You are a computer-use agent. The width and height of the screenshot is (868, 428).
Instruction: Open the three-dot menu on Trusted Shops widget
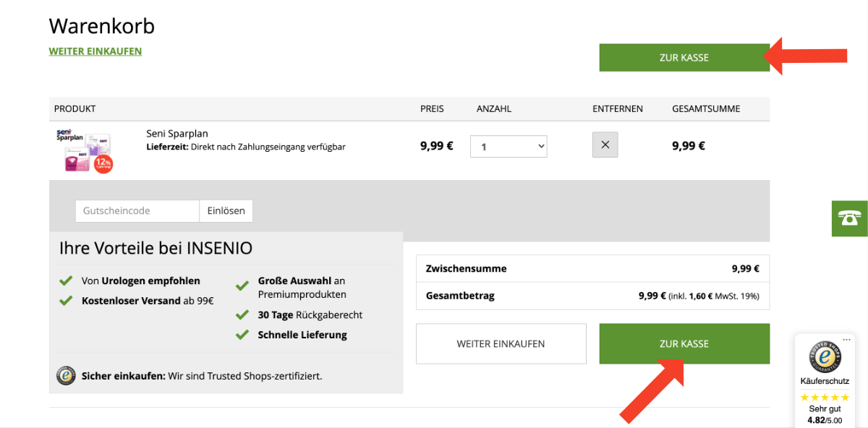coord(847,339)
